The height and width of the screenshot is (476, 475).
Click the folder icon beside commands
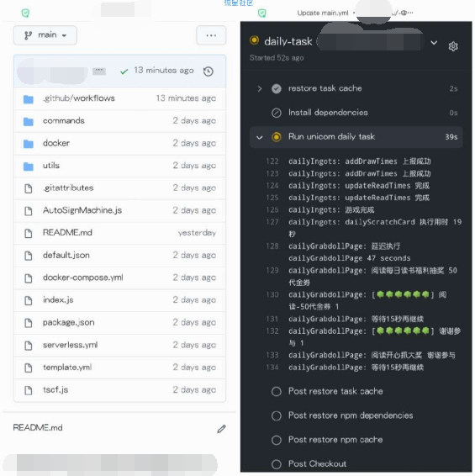[x=29, y=121]
